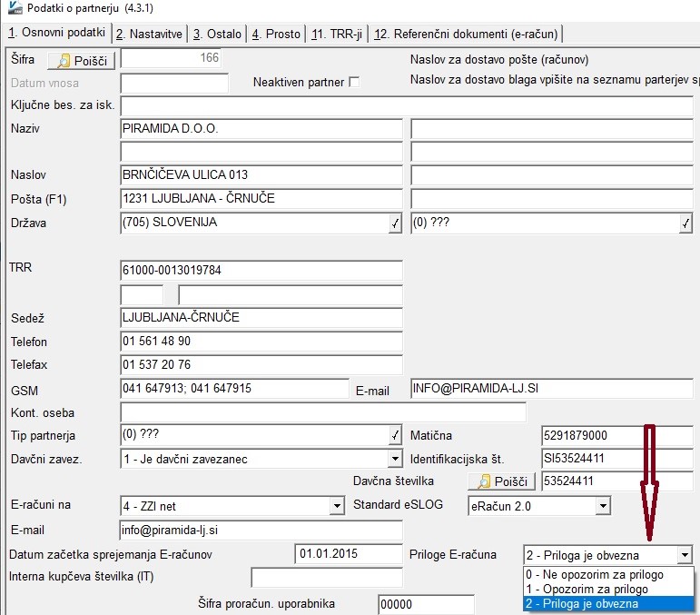Click the Ključne bes. za isk. field
Image resolution: width=700 pixels, height=615 pixels.
coord(407,106)
